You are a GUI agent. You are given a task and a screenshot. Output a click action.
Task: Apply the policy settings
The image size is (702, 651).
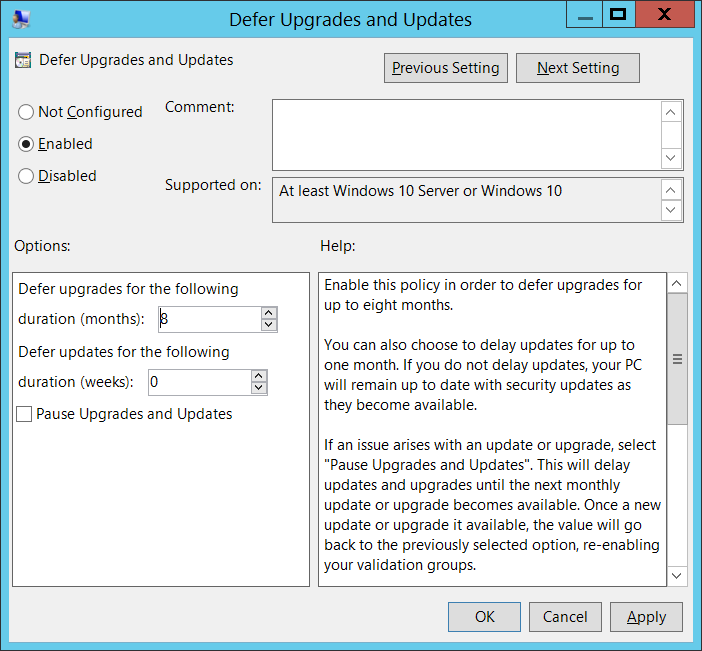click(646, 617)
